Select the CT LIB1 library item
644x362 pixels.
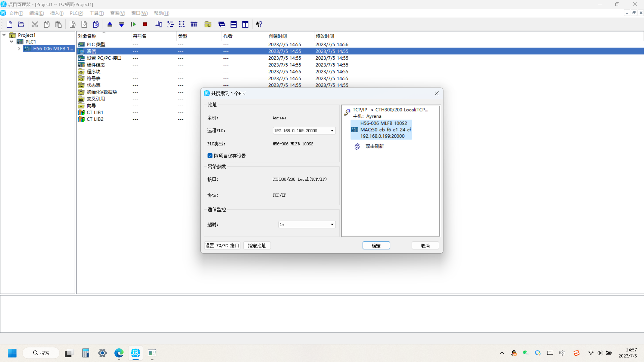click(x=95, y=112)
